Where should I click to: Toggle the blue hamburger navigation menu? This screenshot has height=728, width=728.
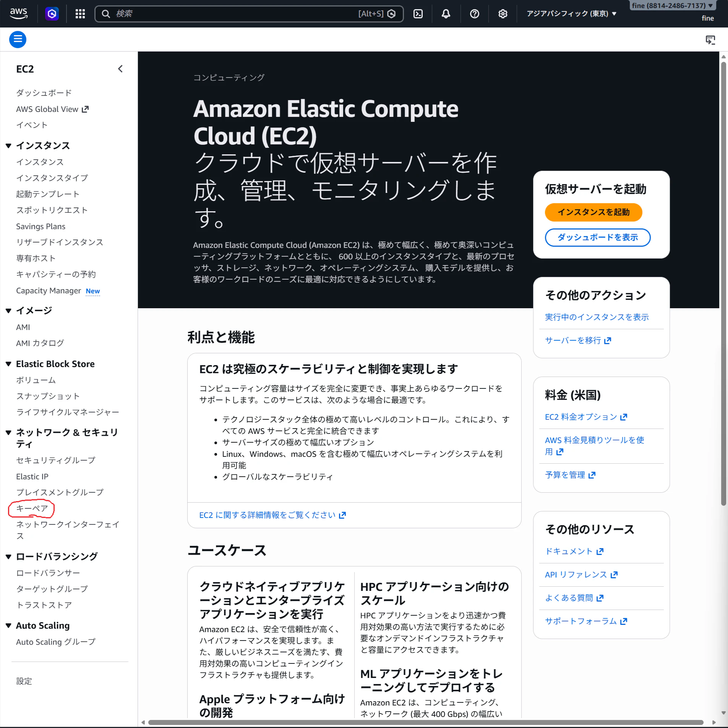click(x=18, y=39)
